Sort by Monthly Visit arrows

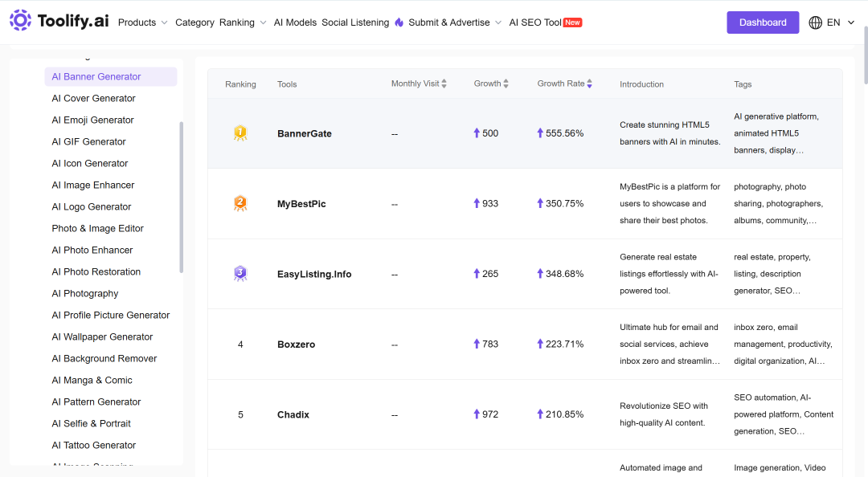point(444,84)
